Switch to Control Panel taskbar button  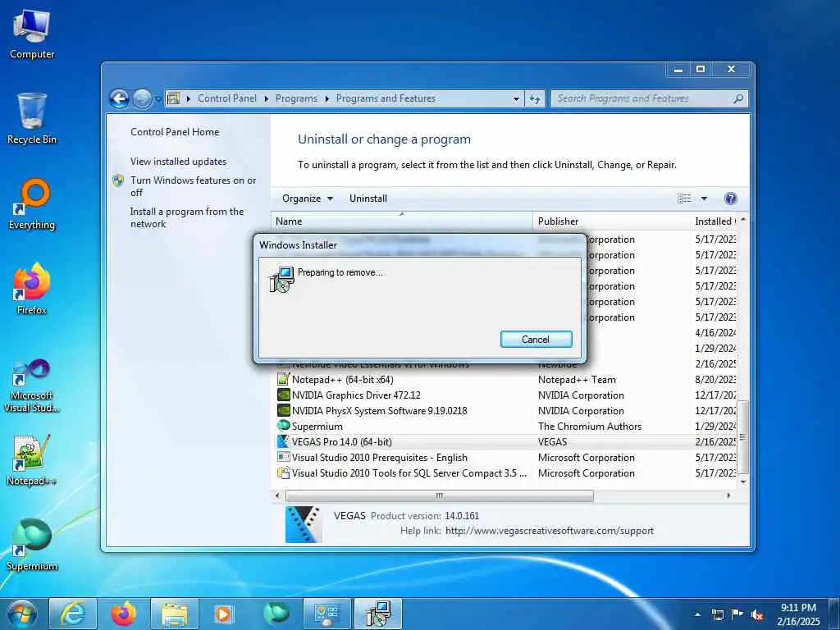pos(327,614)
